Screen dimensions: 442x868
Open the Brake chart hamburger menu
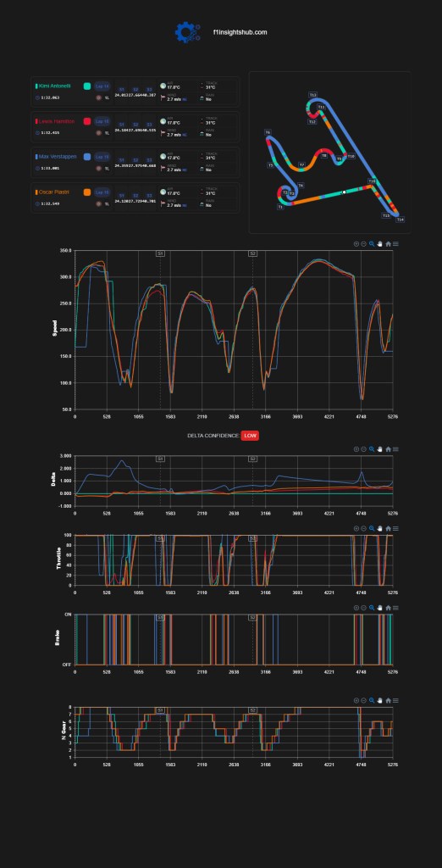[396, 607]
